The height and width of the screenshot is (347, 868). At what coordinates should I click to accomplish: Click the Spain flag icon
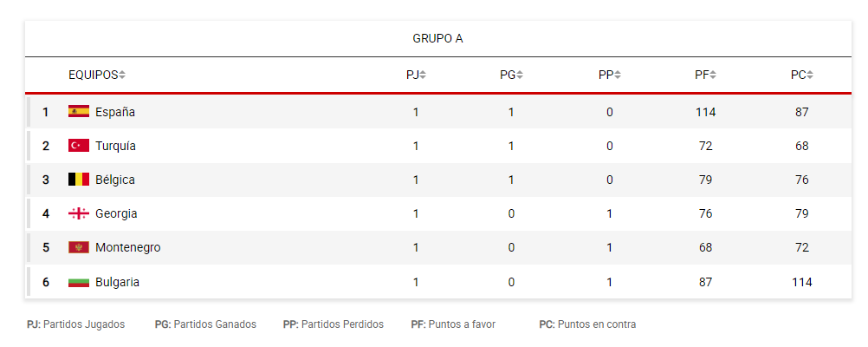79,112
